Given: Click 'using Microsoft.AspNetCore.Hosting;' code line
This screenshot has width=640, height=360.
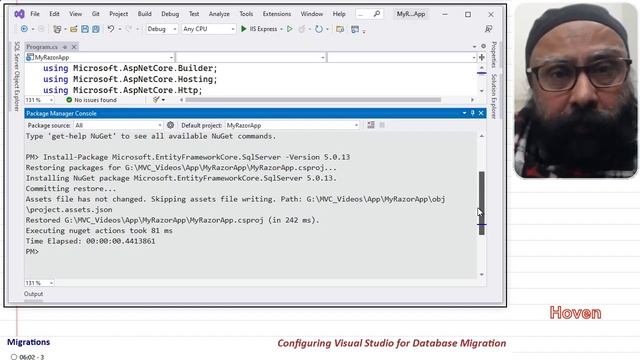Looking at the screenshot, I should 130,79.
